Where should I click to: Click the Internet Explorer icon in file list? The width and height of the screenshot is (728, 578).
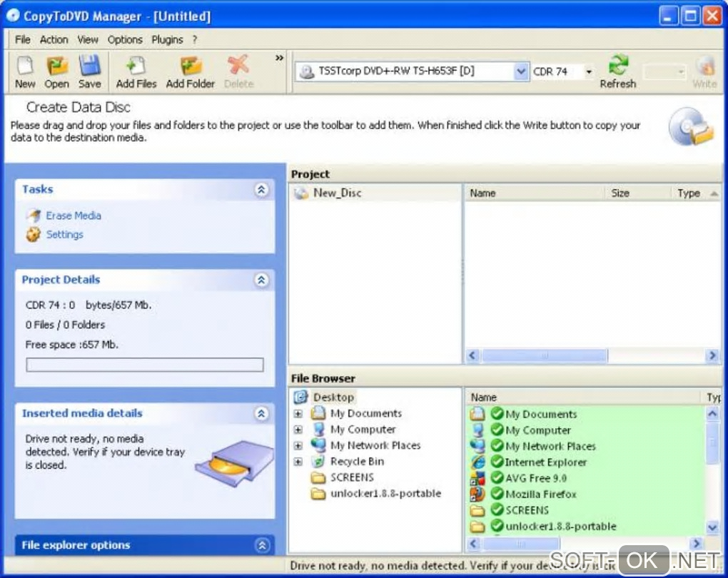coord(477,462)
